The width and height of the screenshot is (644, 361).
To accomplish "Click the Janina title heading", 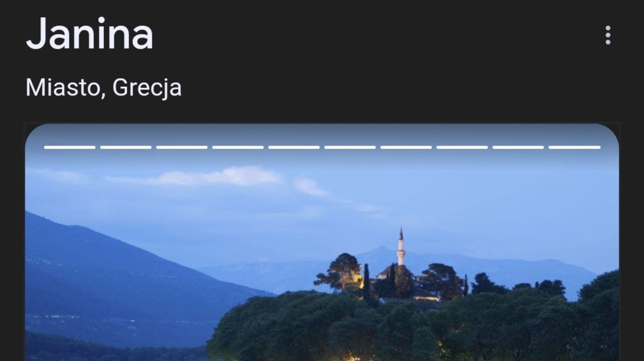I will pos(89,34).
